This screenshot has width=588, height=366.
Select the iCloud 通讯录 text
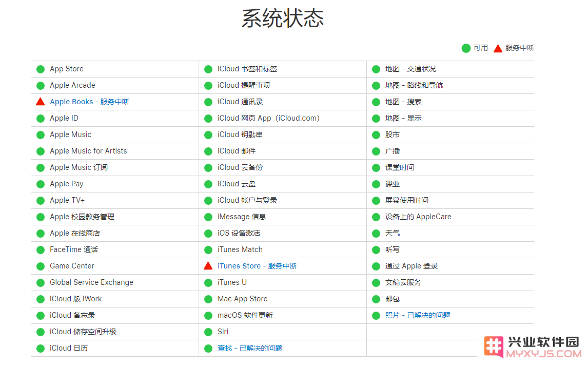[x=240, y=102]
